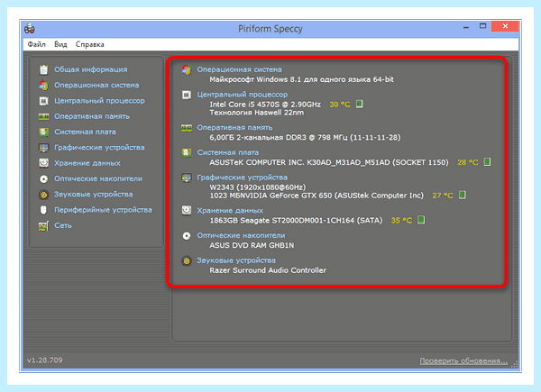Open Системная плата heading link in summary
The image size is (541, 392).
point(228,152)
